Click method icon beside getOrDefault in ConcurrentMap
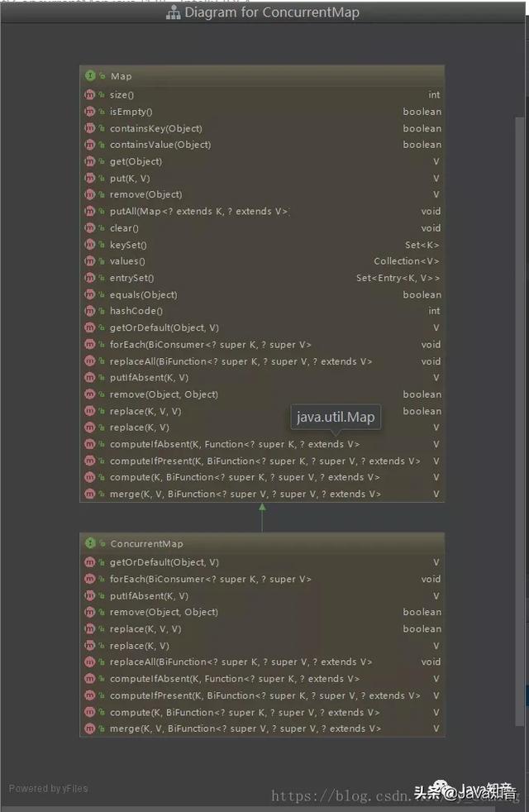 tap(89, 562)
